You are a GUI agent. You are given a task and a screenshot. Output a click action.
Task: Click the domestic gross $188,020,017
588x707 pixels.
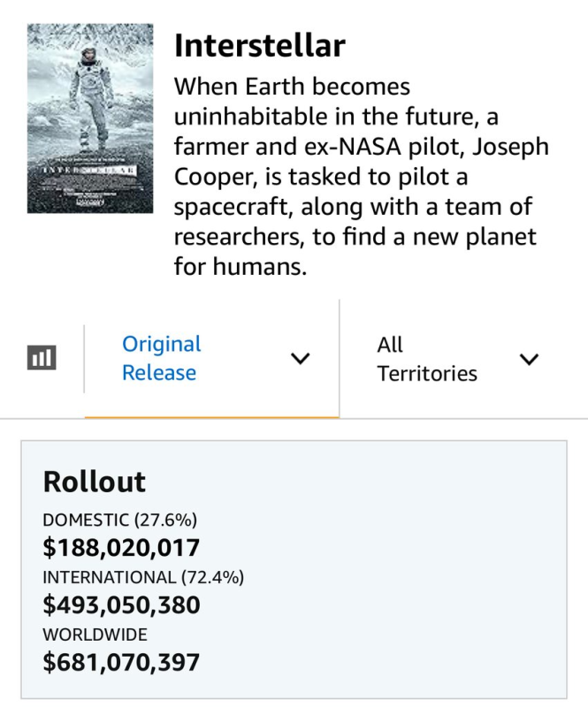(121, 548)
